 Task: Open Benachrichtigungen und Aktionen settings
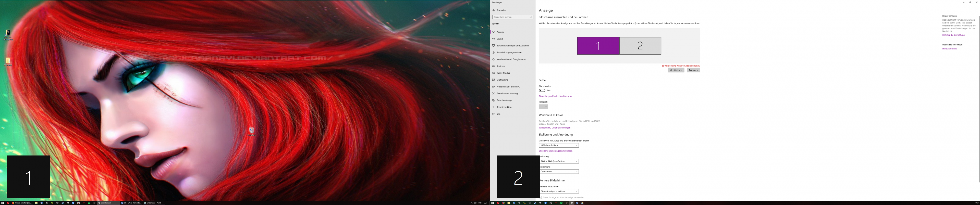512,46
